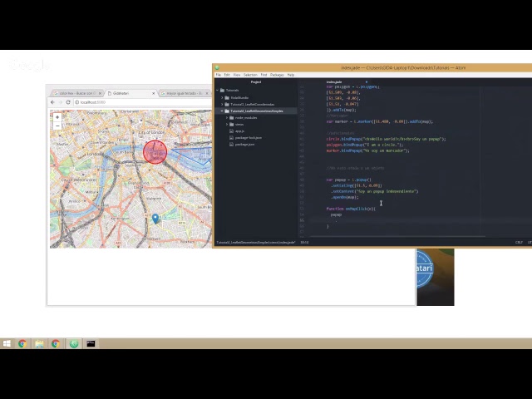Click the Atom window app icon

point(217,67)
